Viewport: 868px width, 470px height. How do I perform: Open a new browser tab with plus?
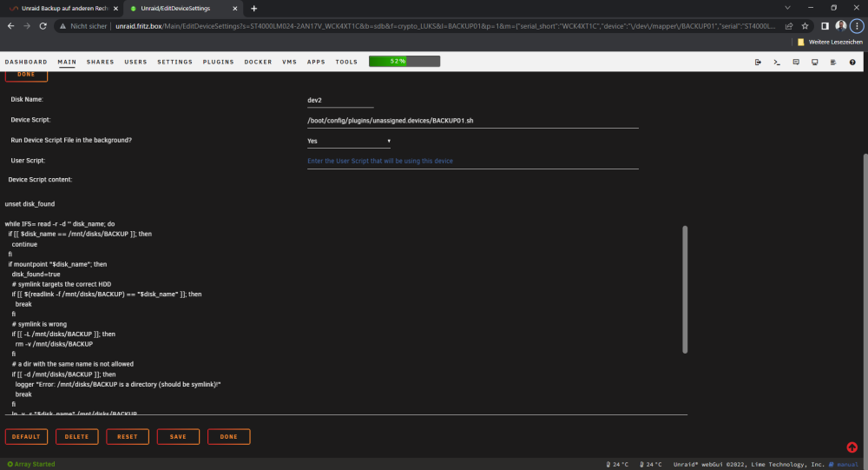pyautogui.click(x=254, y=9)
